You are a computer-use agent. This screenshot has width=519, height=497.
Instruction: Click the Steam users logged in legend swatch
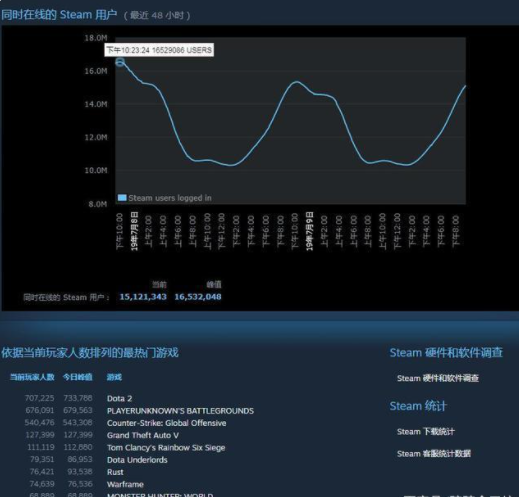(x=122, y=198)
